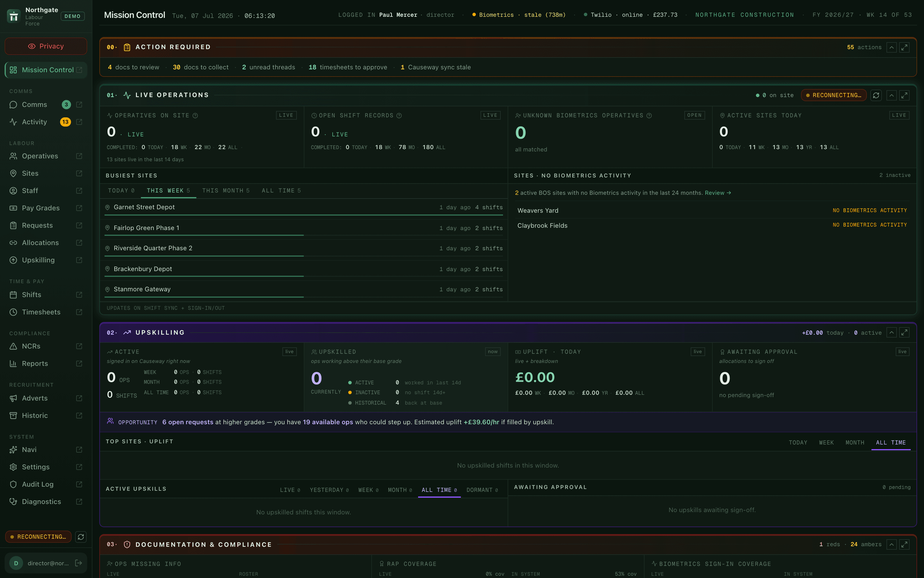
Task: Click the Operatives On Site help icon
Action: coord(195,115)
